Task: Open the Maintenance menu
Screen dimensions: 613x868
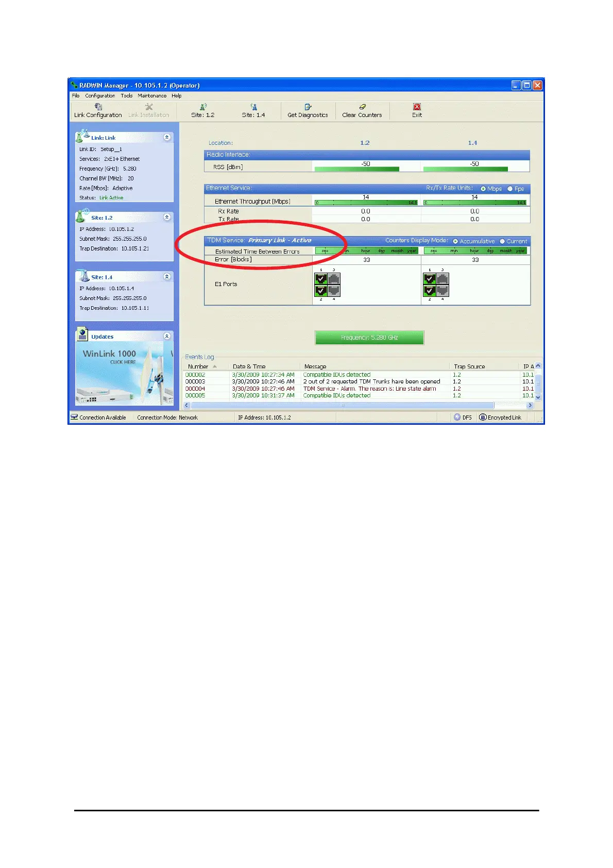Action: pyautogui.click(x=152, y=95)
